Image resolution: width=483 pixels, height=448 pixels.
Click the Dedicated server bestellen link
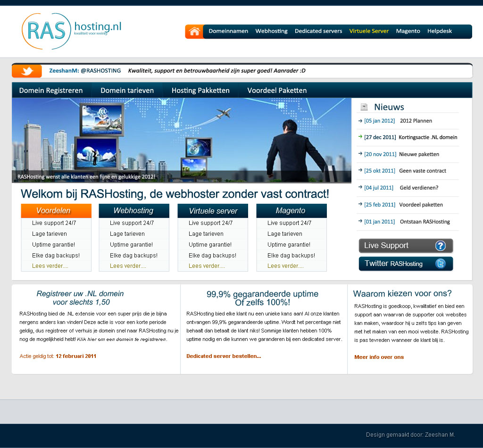224,356
